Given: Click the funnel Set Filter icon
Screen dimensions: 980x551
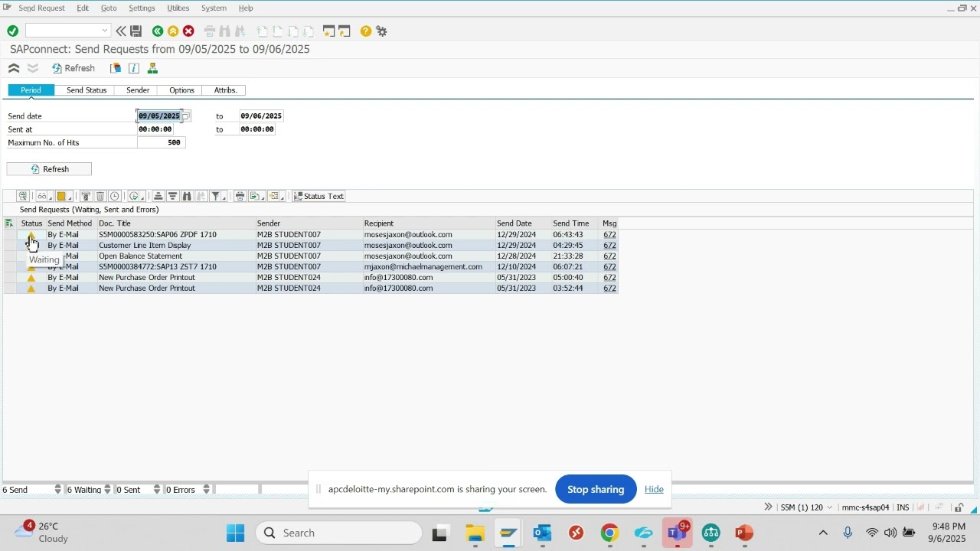Looking at the screenshot, I should click(x=218, y=196).
